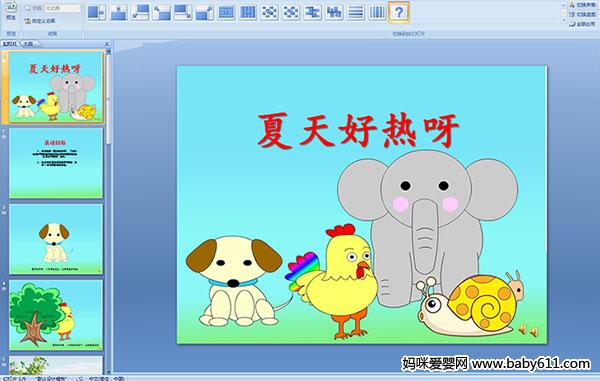Click the sound speaker icon on slide
This screenshot has height=381, width=600.
(528, 331)
